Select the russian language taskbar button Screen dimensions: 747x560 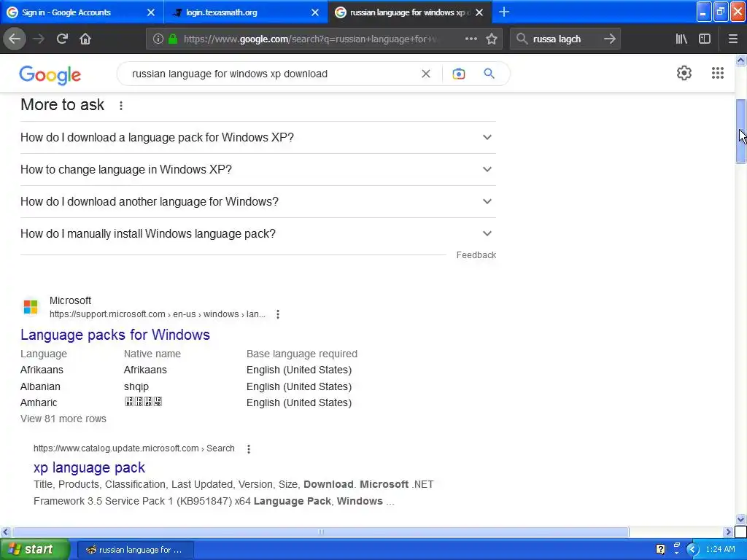click(x=135, y=550)
